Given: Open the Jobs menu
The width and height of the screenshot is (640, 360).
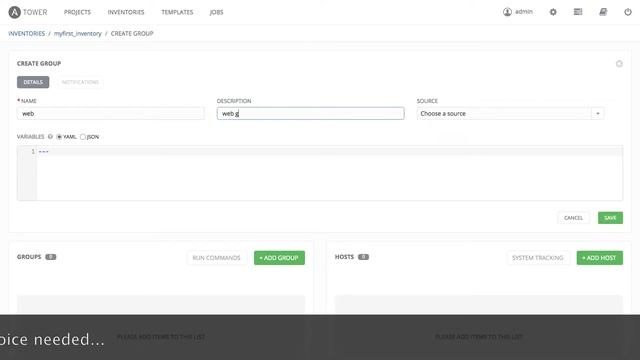Looking at the screenshot, I should (x=216, y=12).
